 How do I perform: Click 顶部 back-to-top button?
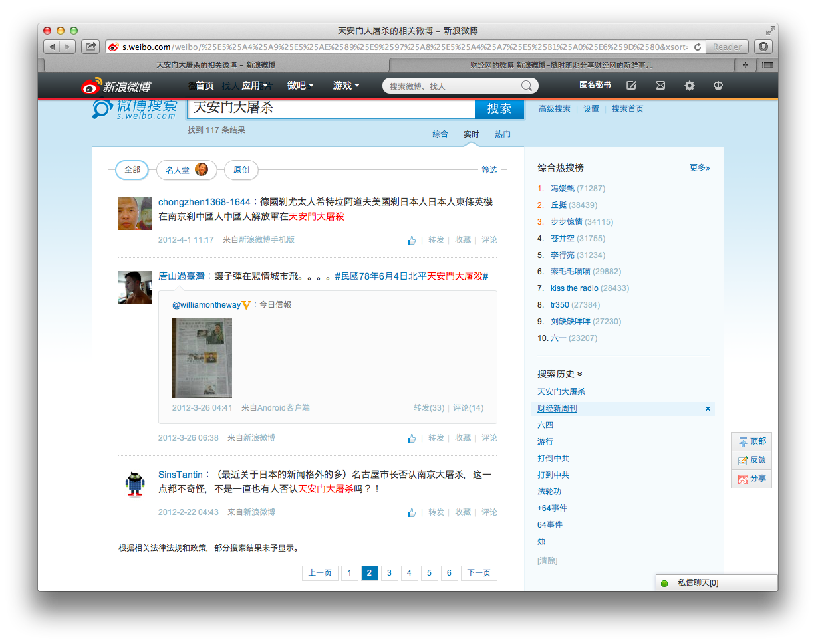[x=751, y=441]
